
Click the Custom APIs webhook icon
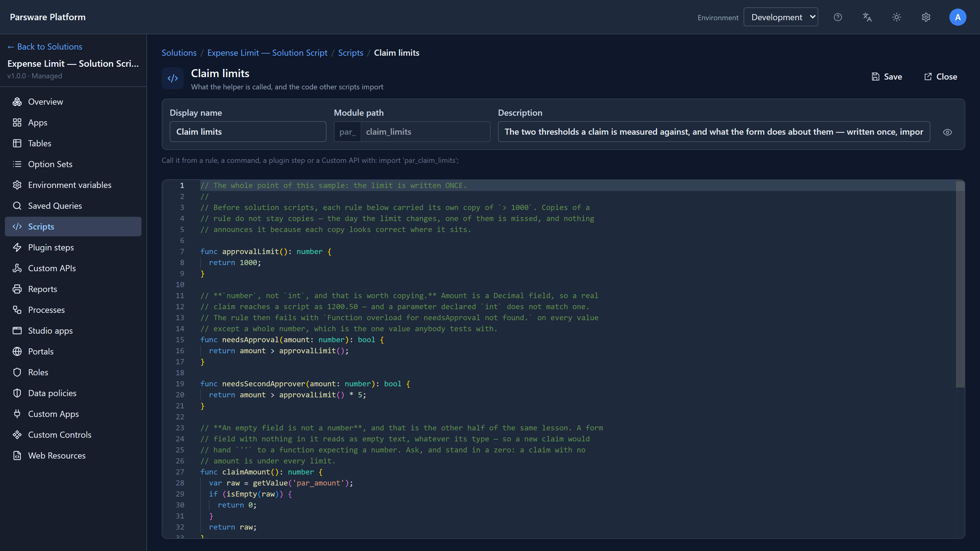(x=17, y=268)
